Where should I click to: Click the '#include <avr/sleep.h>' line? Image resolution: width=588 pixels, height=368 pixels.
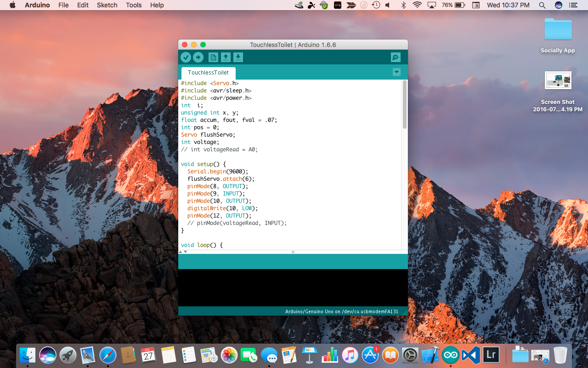click(x=216, y=91)
